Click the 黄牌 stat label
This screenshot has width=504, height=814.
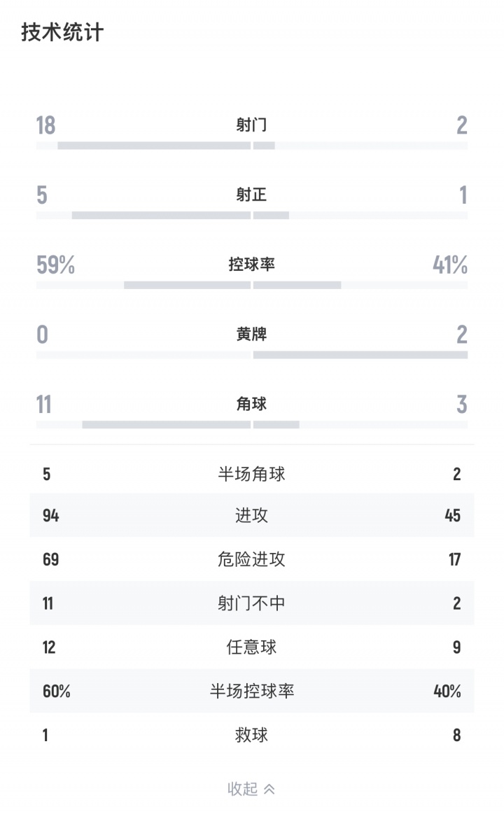[251, 335]
